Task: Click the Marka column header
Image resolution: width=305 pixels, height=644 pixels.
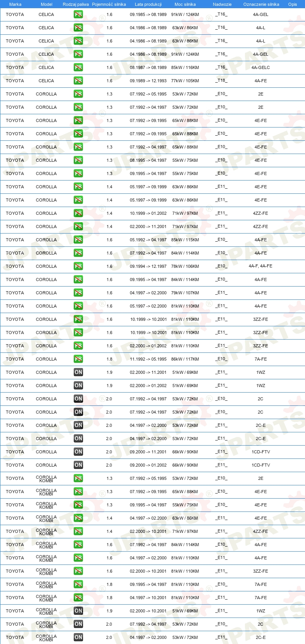Action: [x=15, y=4]
